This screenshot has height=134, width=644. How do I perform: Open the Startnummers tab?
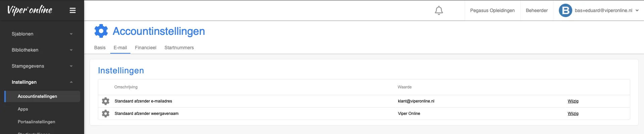(179, 48)
